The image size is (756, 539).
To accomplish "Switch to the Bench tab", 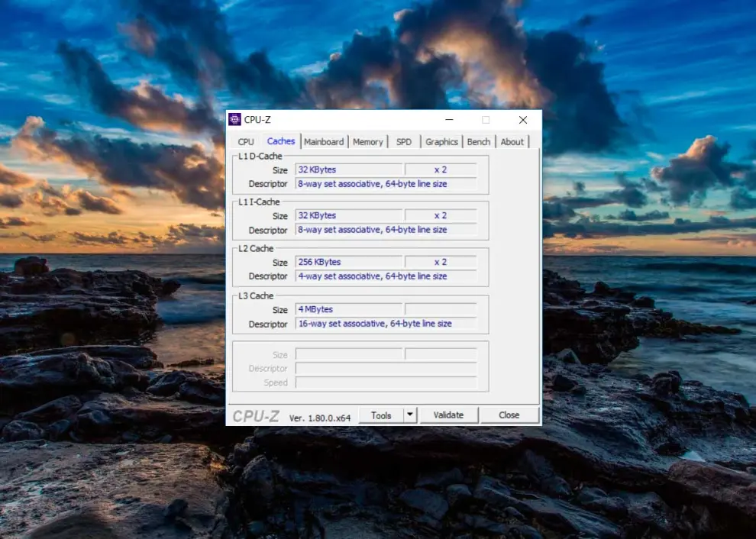I will coord(479,141).
